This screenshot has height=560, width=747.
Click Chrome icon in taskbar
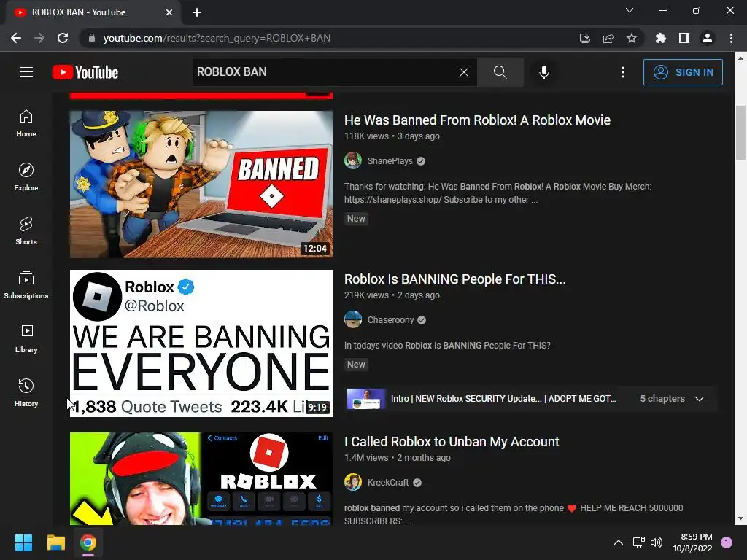point(88,542)
